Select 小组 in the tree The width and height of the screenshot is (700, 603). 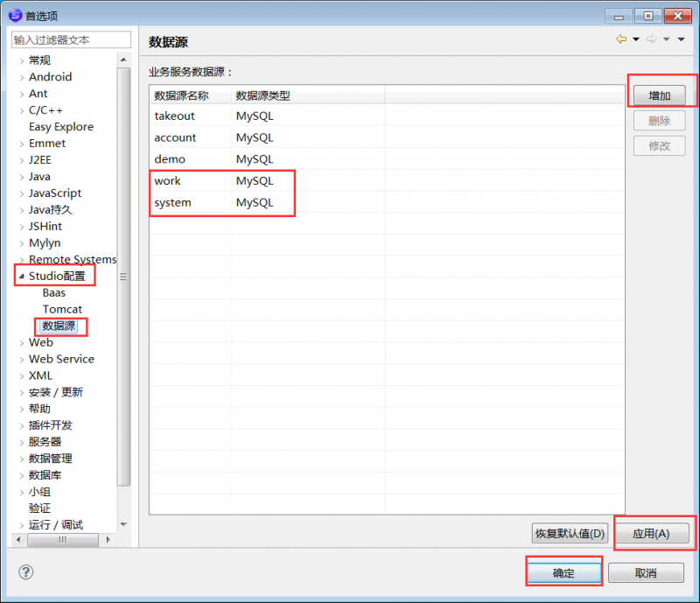tap(39, 492)
